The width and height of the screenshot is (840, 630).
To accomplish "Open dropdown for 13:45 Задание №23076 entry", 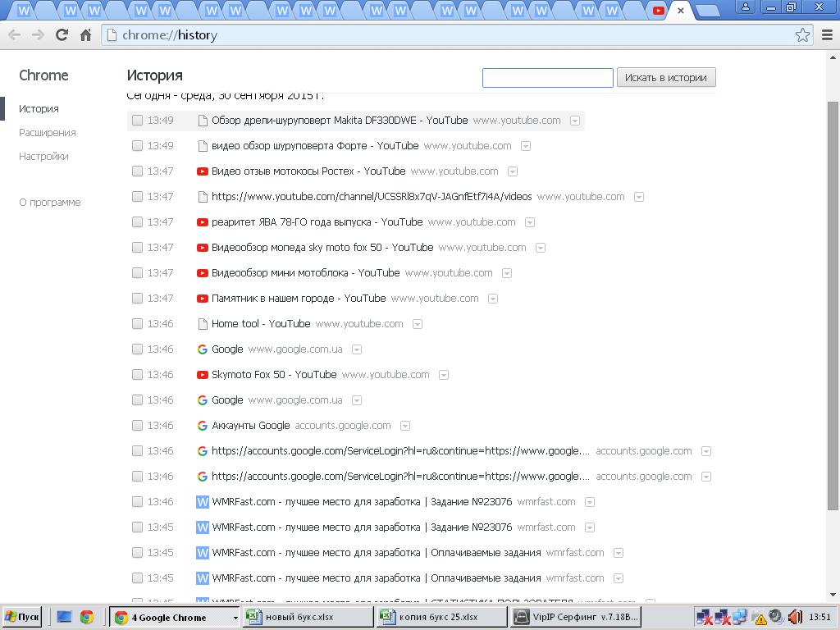I will point(589,528).
